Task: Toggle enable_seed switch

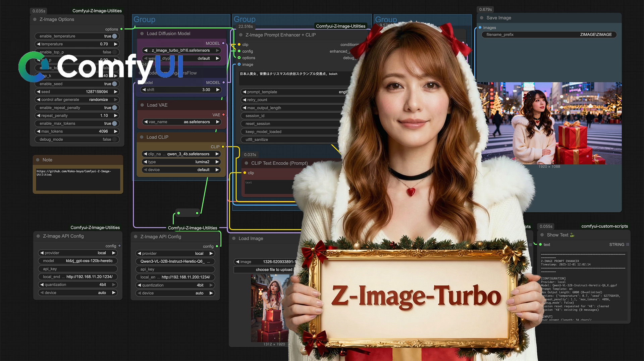Action: pyautogui.click(x=115, y=84)
